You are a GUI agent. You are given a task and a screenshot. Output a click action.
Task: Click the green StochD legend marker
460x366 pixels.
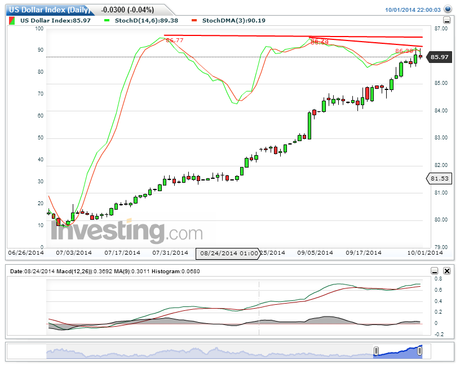click(x=107, y=20)
